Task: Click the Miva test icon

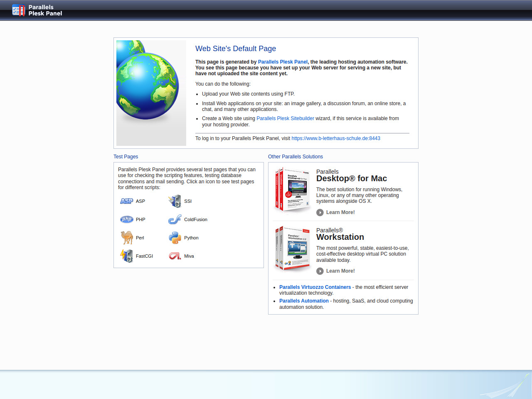Action: [175, 256]
